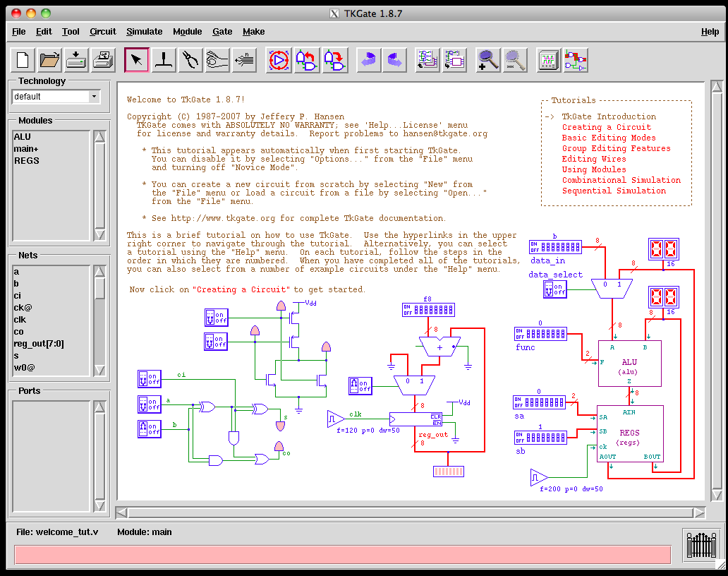Toggle the data_in DIP switch
728x576 pixels.
tap(555, 247)
